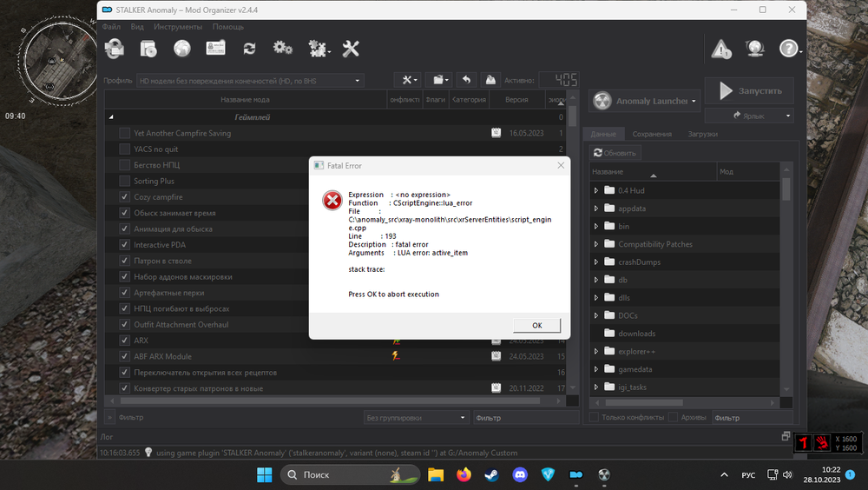Uncheck the Interactive PDA mod

pyautogui.click(x=124, y=245)
